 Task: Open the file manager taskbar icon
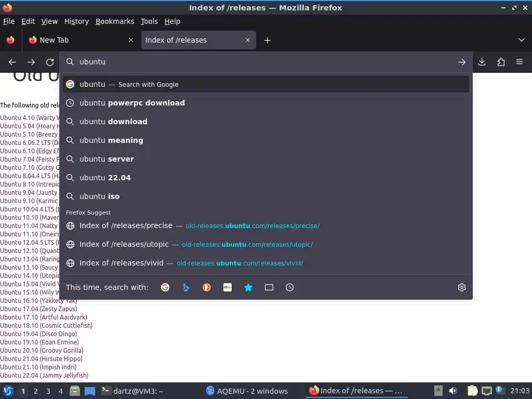coord(75,391)
